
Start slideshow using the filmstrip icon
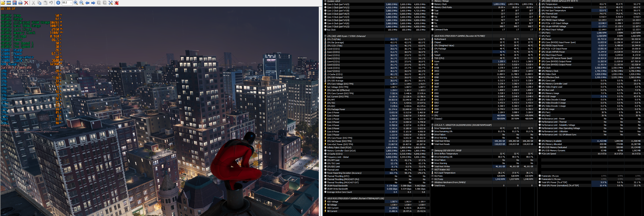[9, 3]
